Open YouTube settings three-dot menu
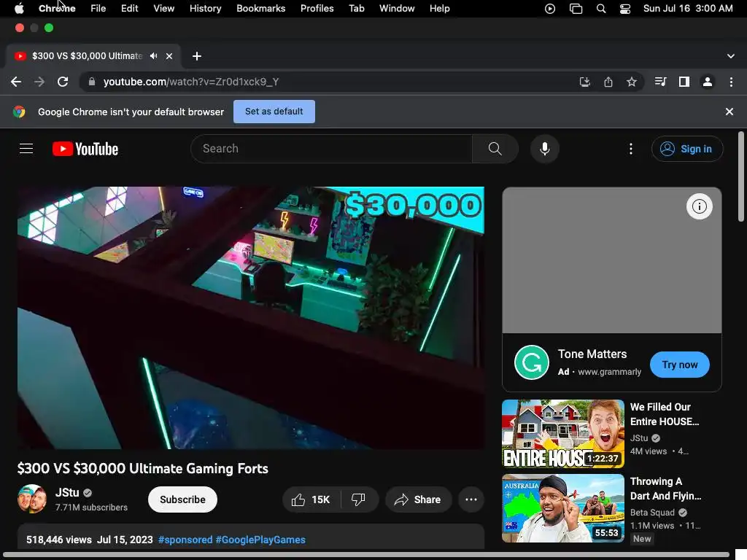Screen dimensions: 747x560 point(631,149)
